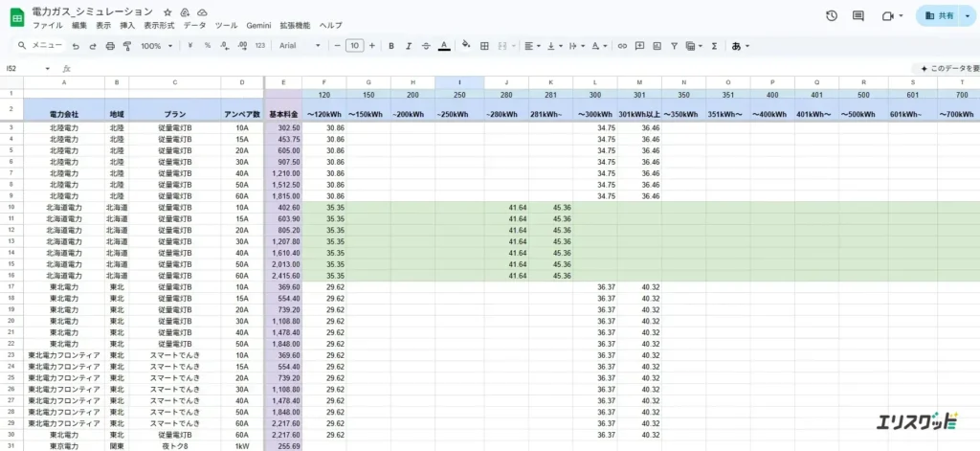Select row 10 header
980x451 pixels.
[x=11, y=207]
